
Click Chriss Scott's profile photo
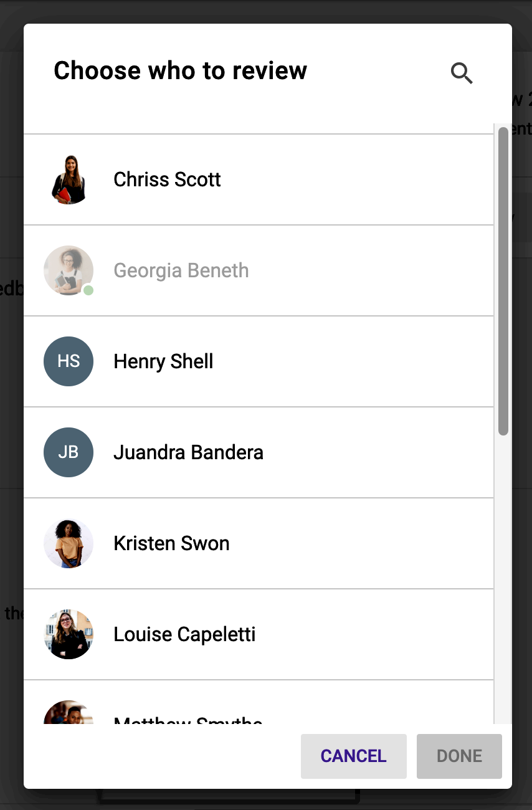[x=69, y=179]
